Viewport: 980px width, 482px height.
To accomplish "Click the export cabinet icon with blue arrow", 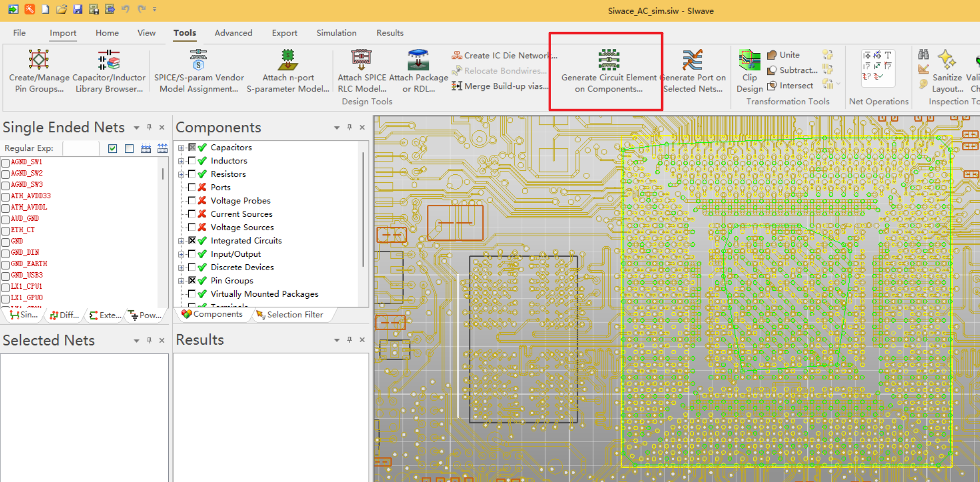I will pos(109,9).
